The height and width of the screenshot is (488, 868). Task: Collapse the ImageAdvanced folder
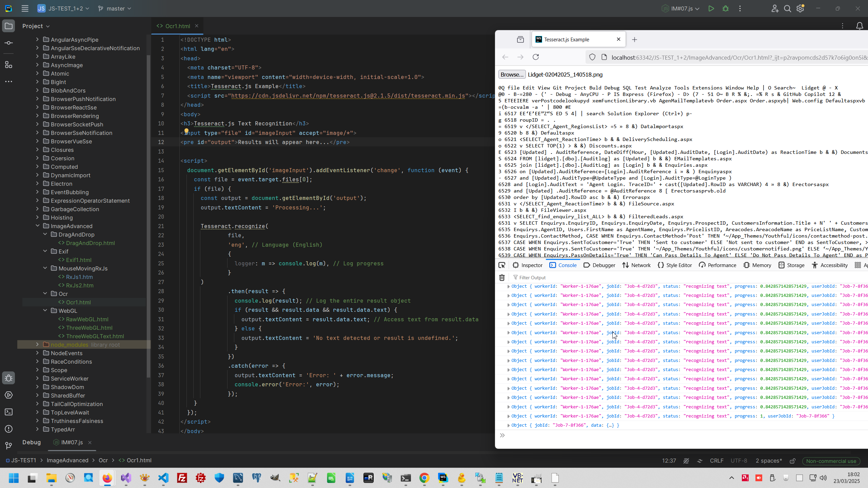(37, 226)
